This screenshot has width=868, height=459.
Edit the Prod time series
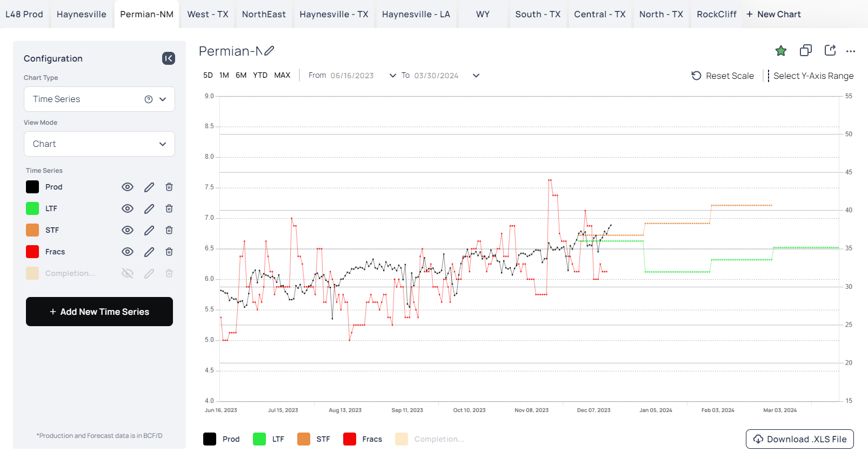coord(149,187)
